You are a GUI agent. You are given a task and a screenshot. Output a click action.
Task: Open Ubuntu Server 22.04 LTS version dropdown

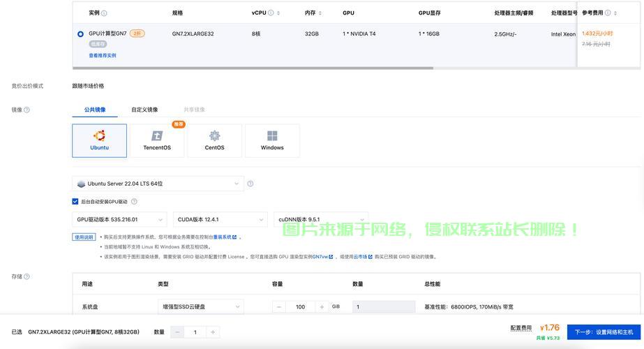(158, 184)
